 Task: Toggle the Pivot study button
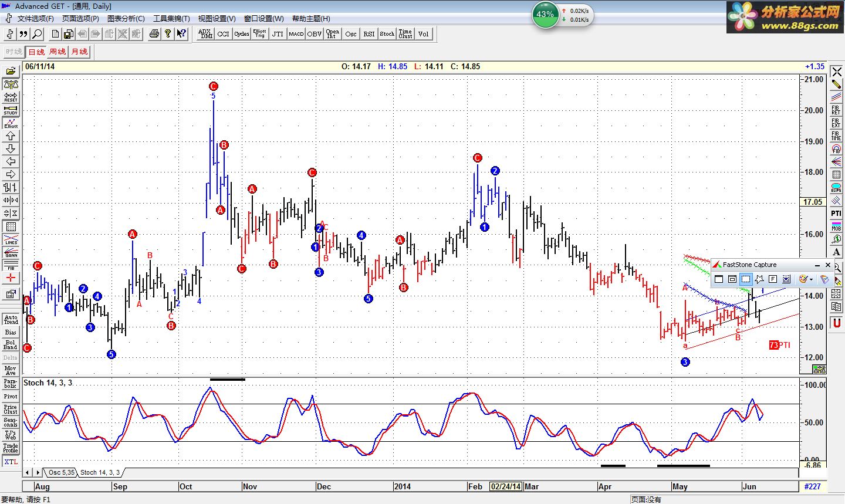click(11, 397)
